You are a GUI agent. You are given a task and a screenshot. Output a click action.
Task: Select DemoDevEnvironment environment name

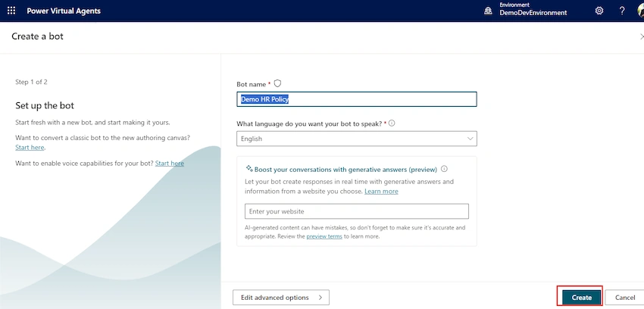coord(533,13)
